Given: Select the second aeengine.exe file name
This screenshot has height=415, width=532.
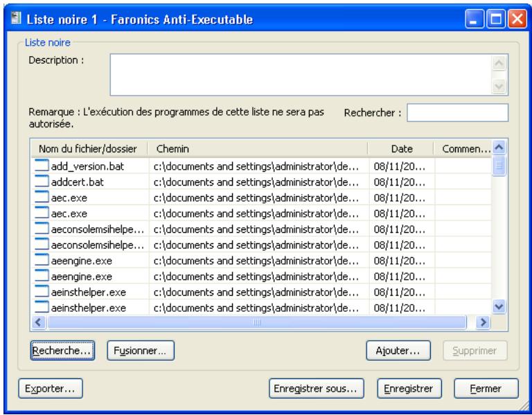Looking at the screenshot, I should click(82, 276).
